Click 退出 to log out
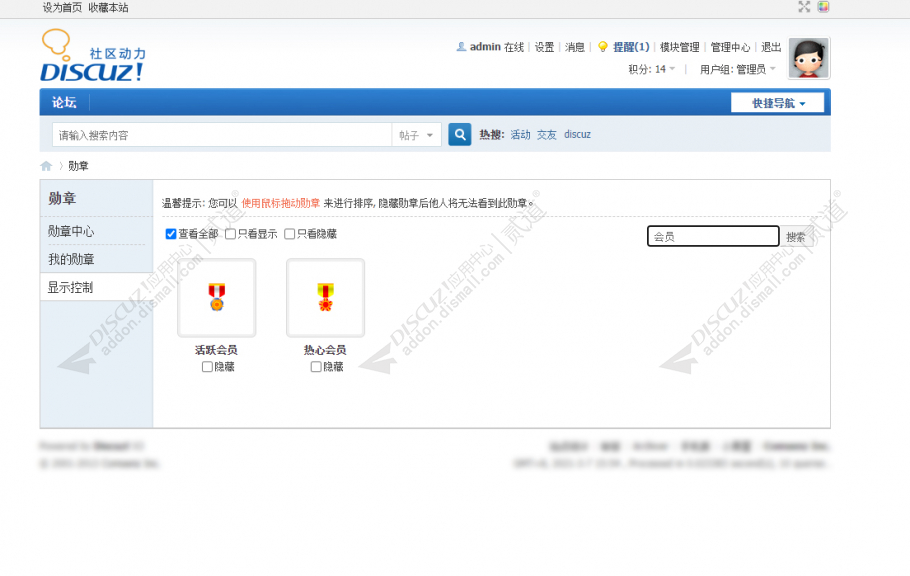Viewport: 910px width, 576px height. click(x=771, y=47)
